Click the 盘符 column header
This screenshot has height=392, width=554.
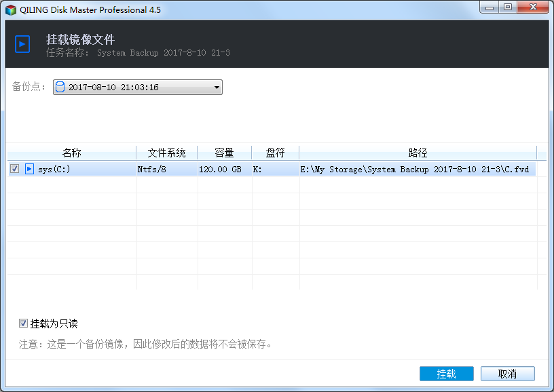click(x=275, y=153)
